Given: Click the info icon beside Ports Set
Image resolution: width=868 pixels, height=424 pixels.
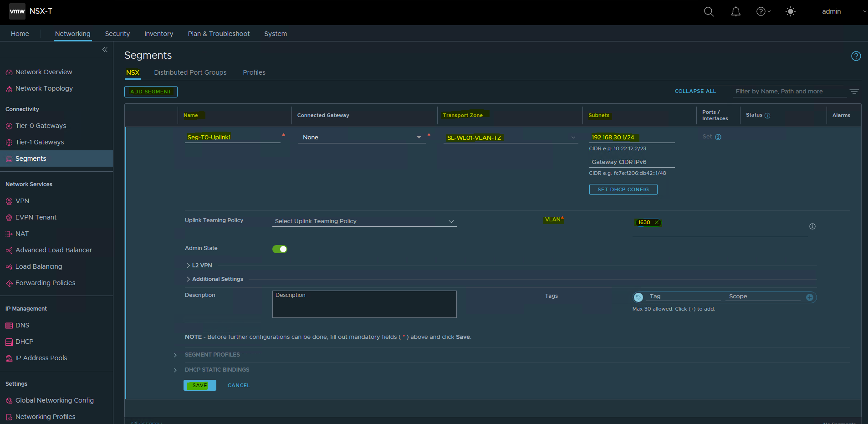Looking at the screenshot, I should tap(718, 137).
